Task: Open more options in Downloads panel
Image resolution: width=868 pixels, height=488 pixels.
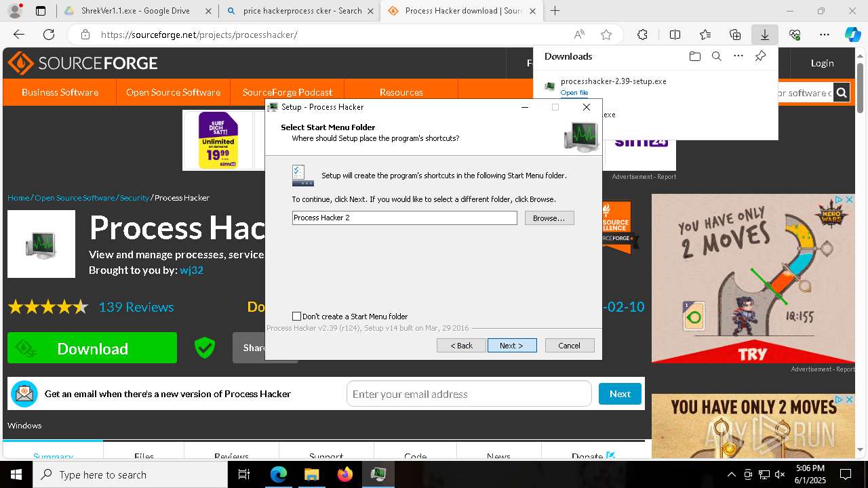Action: click(x=738, y=56)
